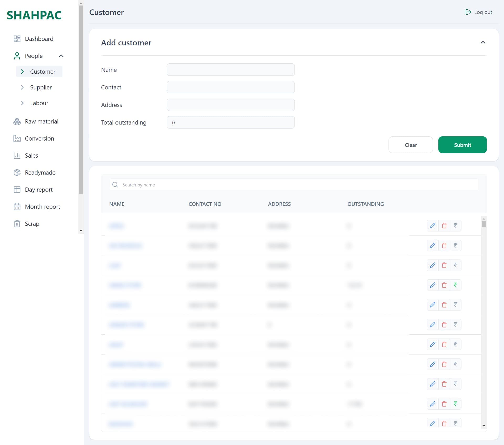Open rupee payment for sixth row

tap(455, 325)
